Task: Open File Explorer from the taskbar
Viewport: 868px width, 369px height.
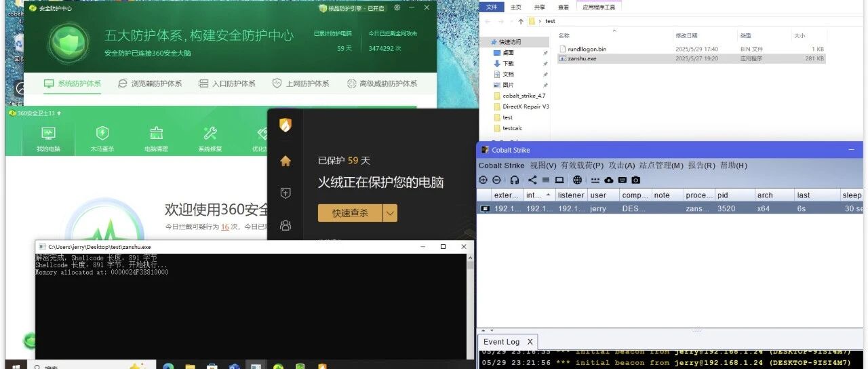Action: coord(190,366)
